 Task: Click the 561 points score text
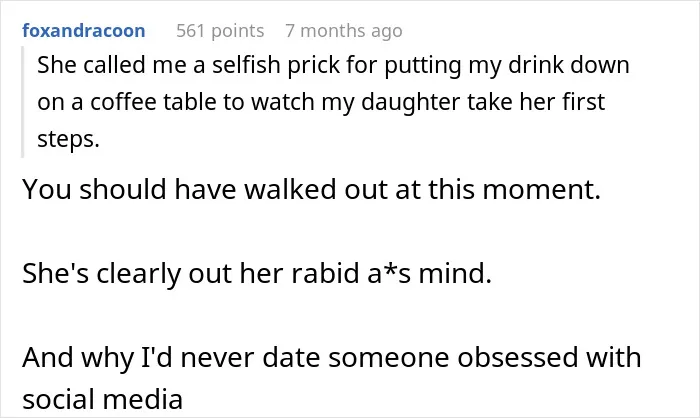[x=220, y=31]
